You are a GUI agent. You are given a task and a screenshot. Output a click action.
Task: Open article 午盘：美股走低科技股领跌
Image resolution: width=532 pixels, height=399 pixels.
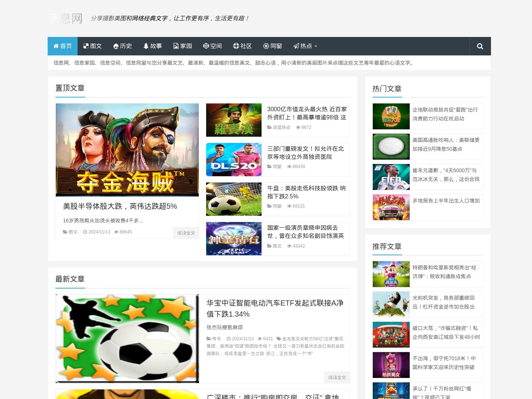(307, 192)
